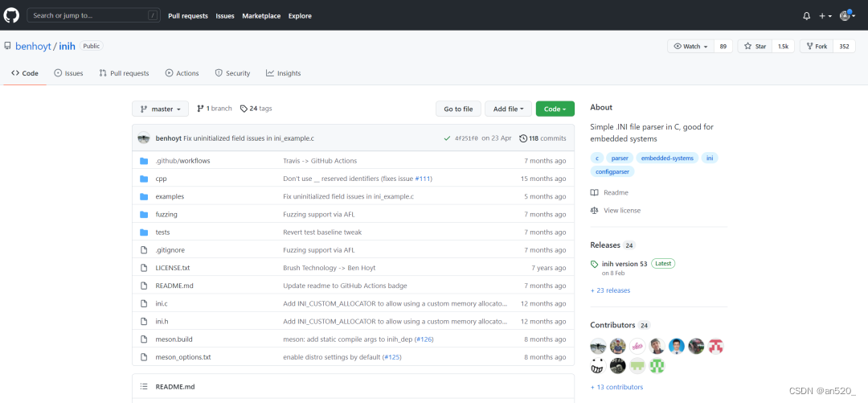This screenshot has width=868, height=403.
Task: Open pull request #126 link
Action: 424,339
